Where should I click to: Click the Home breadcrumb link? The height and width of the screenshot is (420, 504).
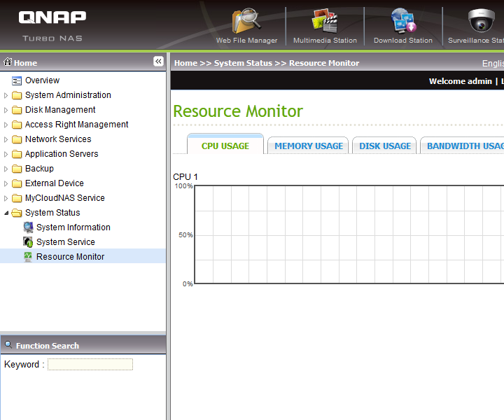(185, 63)
